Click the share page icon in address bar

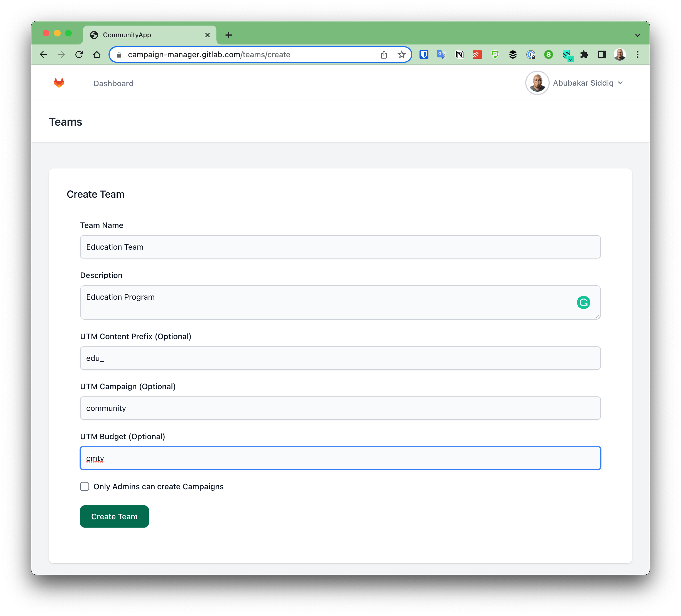[x=384, y=54]
